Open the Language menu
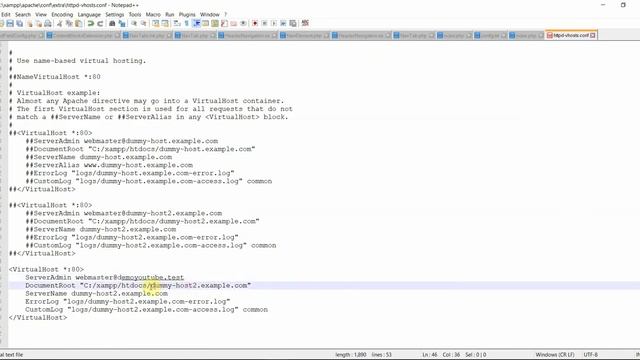 click(89, 14)
